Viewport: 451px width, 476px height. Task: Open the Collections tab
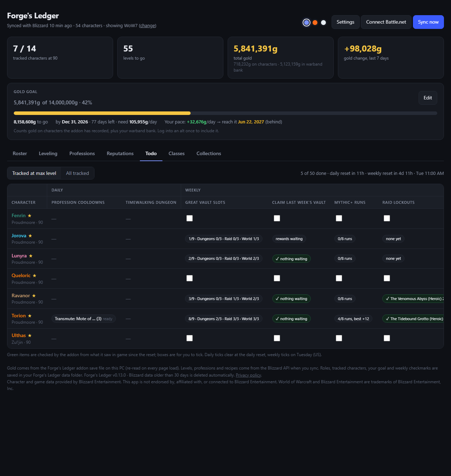click(209, 153)
